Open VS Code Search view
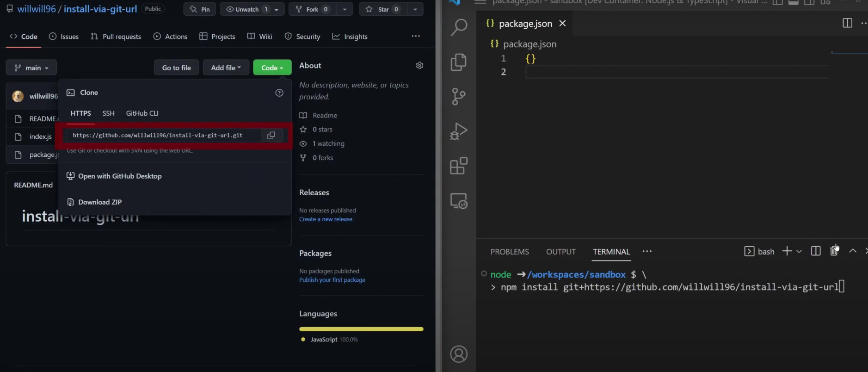Screen dimensions: 868x372 459,27
